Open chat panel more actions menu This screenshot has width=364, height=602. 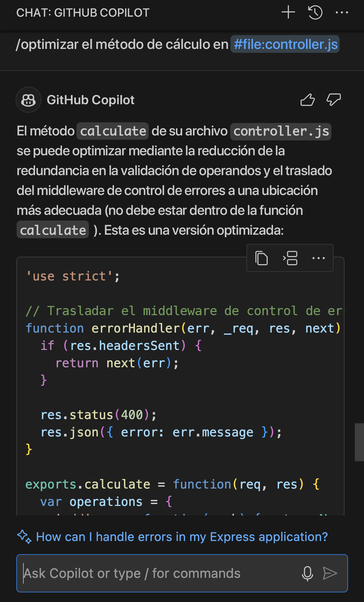(x=342, y=12)
